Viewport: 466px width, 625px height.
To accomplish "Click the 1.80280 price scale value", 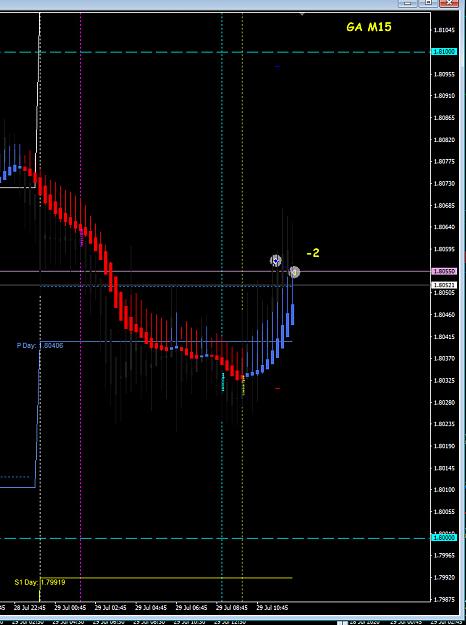I will tap(444, 403).
